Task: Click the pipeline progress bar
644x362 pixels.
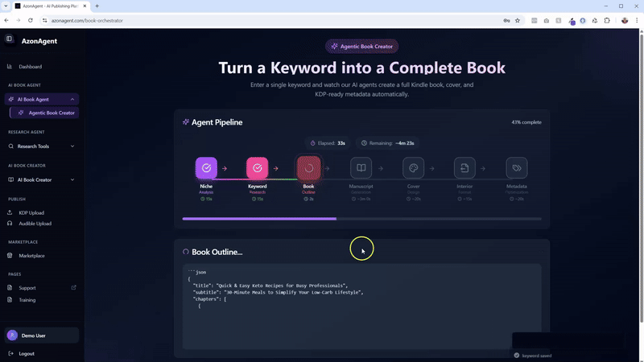Action: pyautogui.click(x=361, y=219)
